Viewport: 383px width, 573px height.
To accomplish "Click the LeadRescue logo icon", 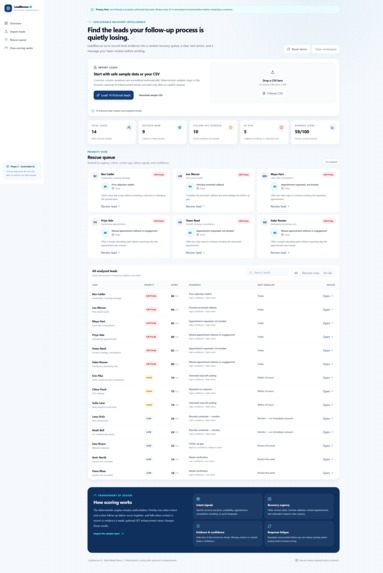I will (8, 8).
